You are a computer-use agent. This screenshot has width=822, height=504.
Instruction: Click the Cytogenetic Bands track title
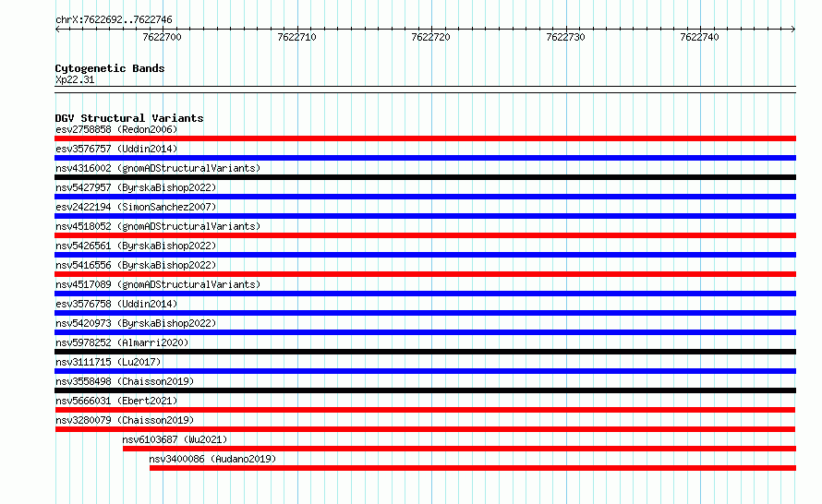[110, 68]
